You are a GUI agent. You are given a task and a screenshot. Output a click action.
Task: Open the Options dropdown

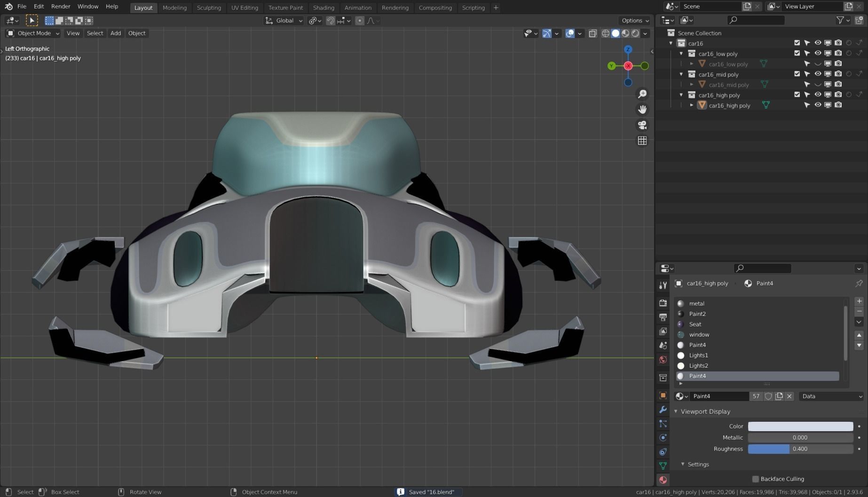click(x=635, y=21)
